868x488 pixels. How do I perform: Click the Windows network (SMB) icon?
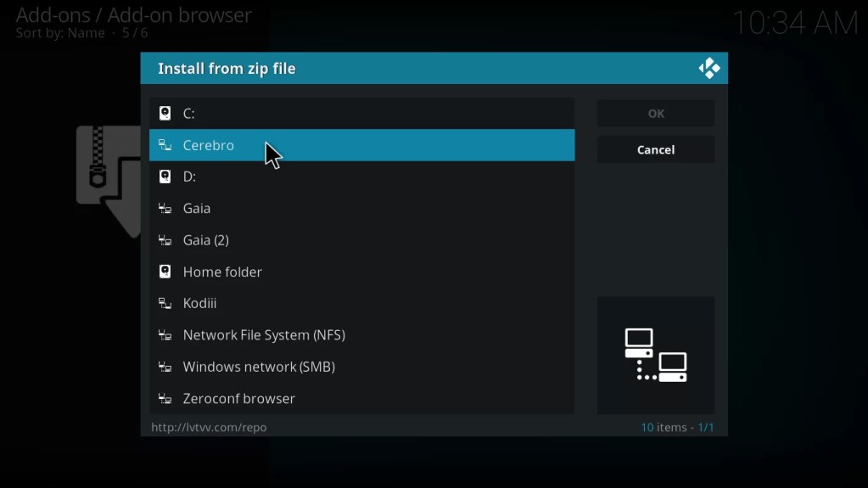(165, 367)
